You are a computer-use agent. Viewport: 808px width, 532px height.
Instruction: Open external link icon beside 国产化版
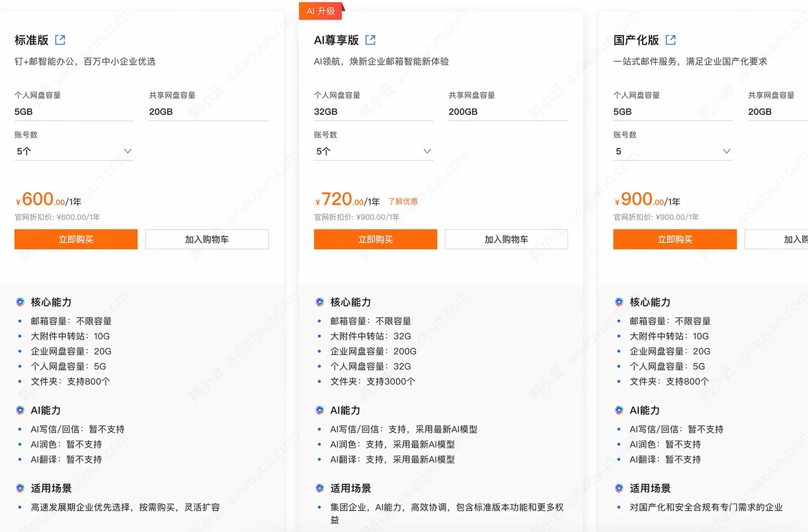click(x=671, y=40)
